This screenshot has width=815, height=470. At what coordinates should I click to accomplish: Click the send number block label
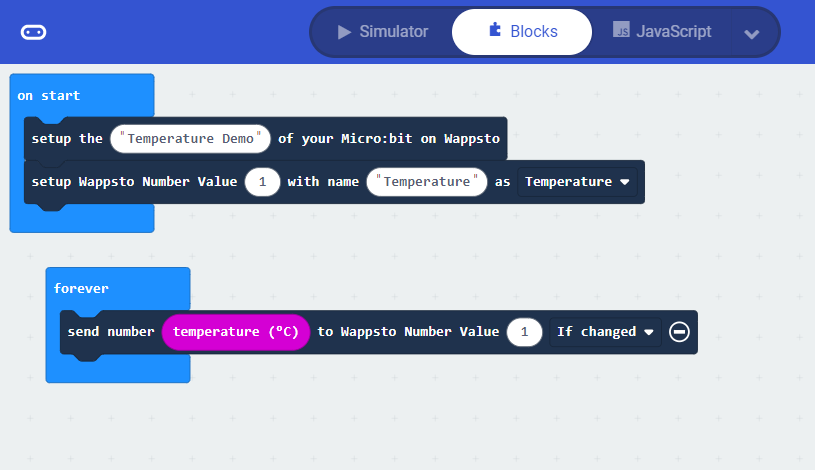[x=111, y=332]
